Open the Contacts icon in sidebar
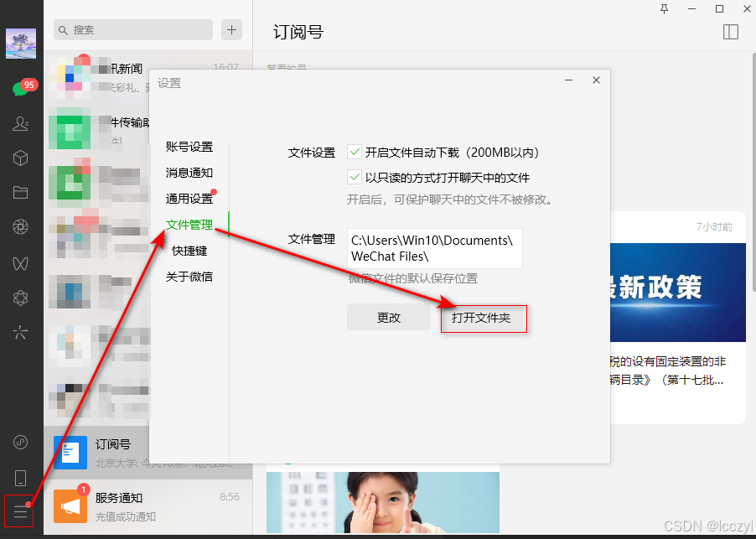 point(20,124)
